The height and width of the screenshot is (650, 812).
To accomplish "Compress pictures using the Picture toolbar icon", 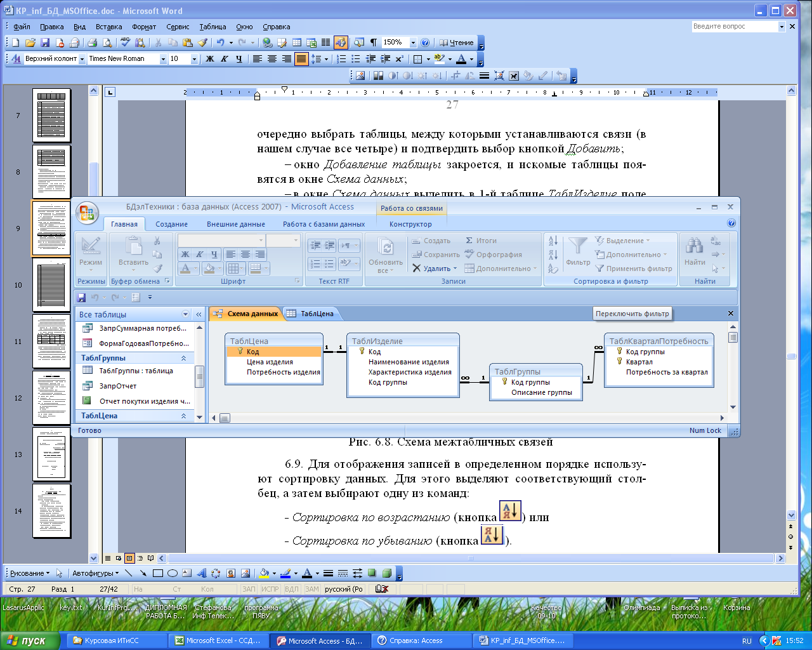I will coord(499,76).
